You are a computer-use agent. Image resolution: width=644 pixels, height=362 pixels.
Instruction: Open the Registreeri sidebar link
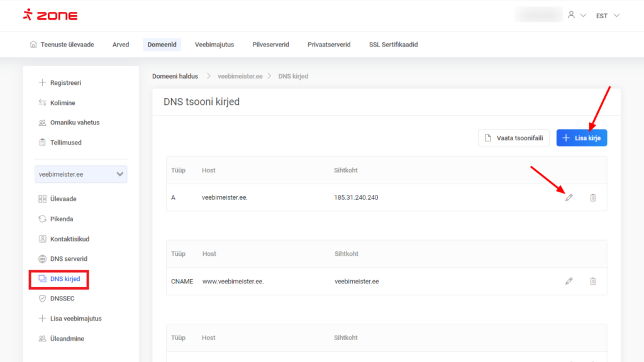point(65,83)
